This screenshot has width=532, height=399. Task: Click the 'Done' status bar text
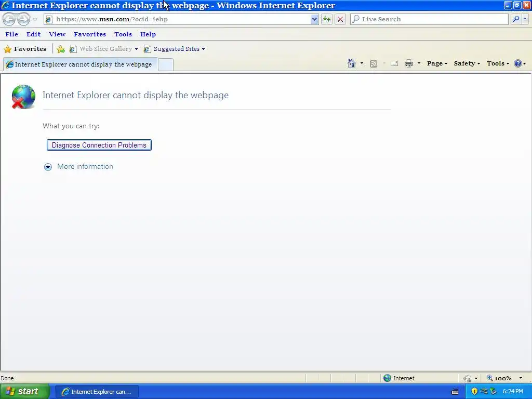coord(7,378)
